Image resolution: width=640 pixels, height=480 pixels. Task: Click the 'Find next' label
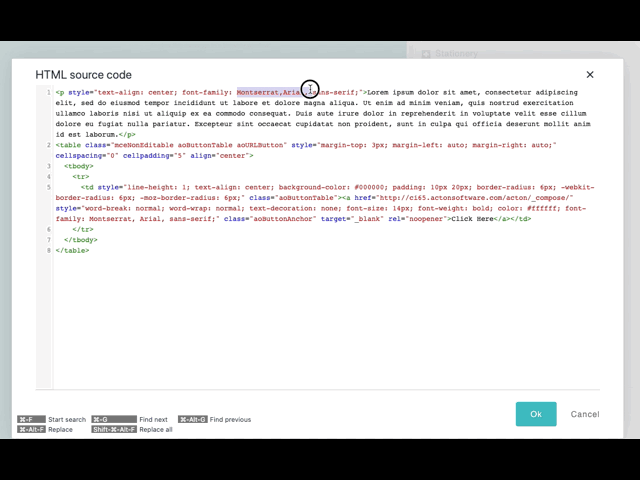tap(153, 419)
